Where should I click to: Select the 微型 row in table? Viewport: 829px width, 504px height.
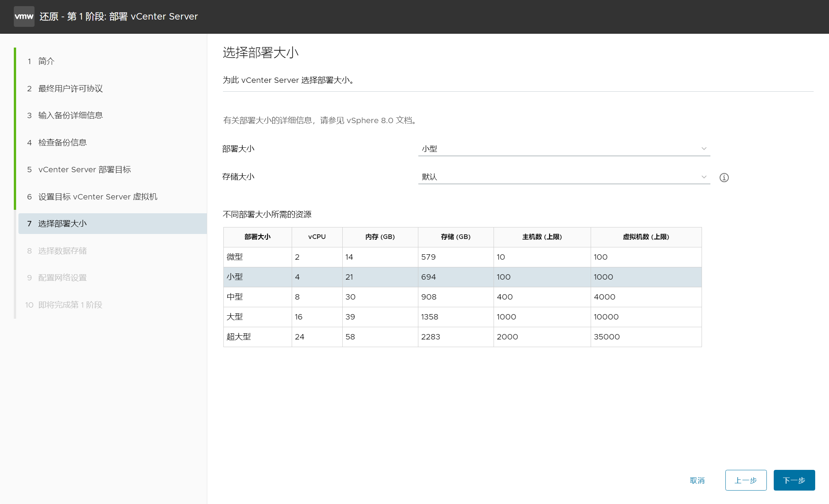(462, 257)
